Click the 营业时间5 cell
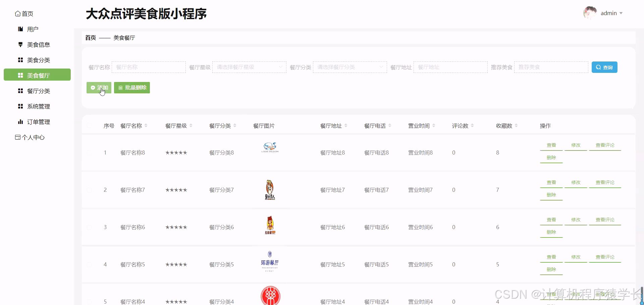 (x=420, y=265)
